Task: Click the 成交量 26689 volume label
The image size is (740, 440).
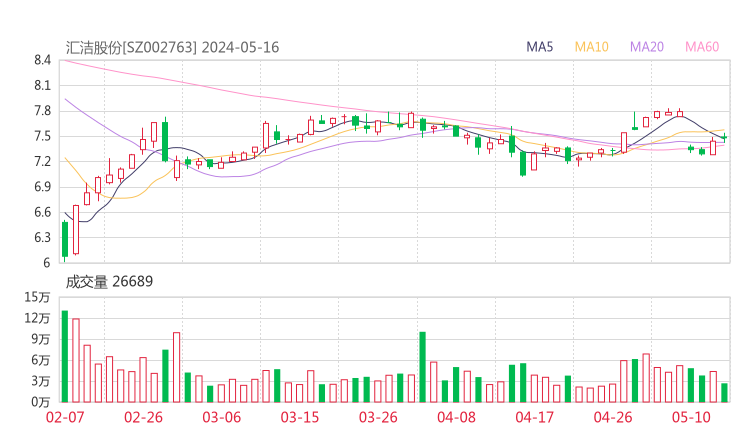Action: click(109, 282)
